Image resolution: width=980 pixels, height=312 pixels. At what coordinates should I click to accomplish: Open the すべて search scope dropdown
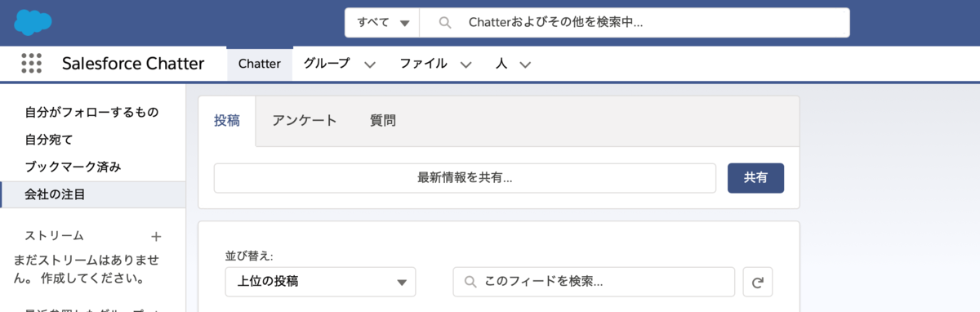pyautogui.click(x=382, y=23)
